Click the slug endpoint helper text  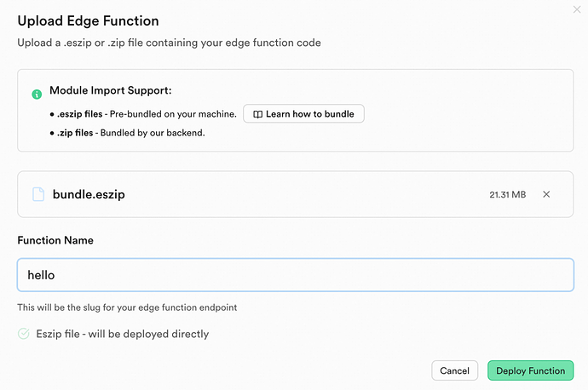[127, 307]
